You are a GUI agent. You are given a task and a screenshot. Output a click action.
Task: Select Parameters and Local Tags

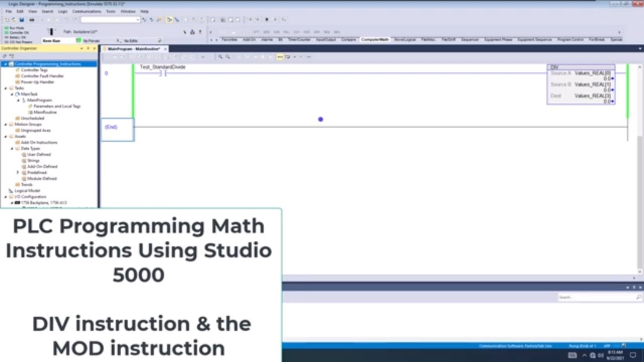coord(57,106)
